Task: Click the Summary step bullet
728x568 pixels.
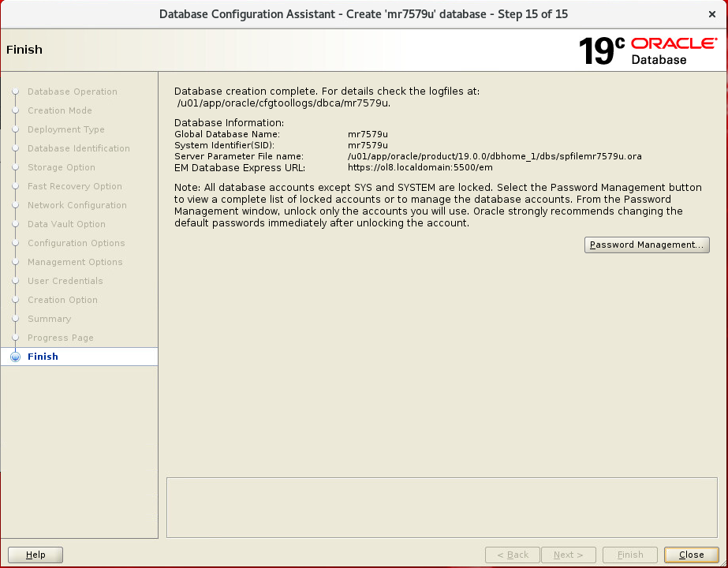Action: (15, 319)
